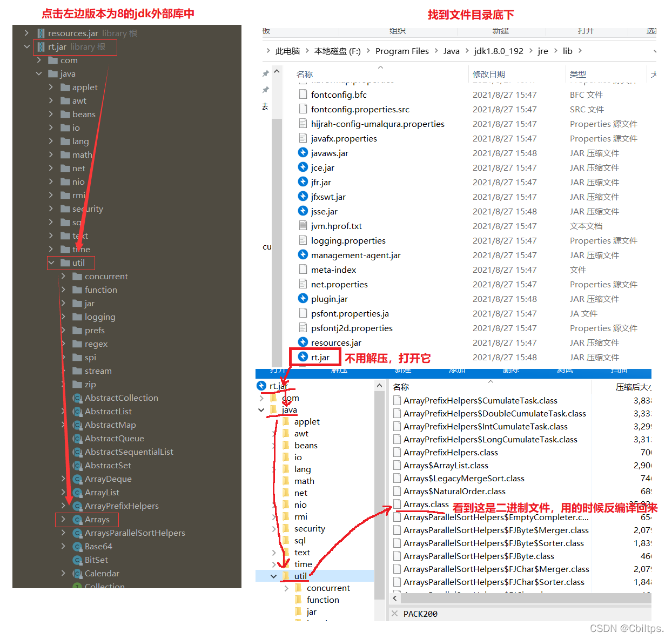Image resolution: width=672 pixels, height=639 pixels.
Task: Expand the concurrent folder in dark project tree
Action: click(63, 277)
